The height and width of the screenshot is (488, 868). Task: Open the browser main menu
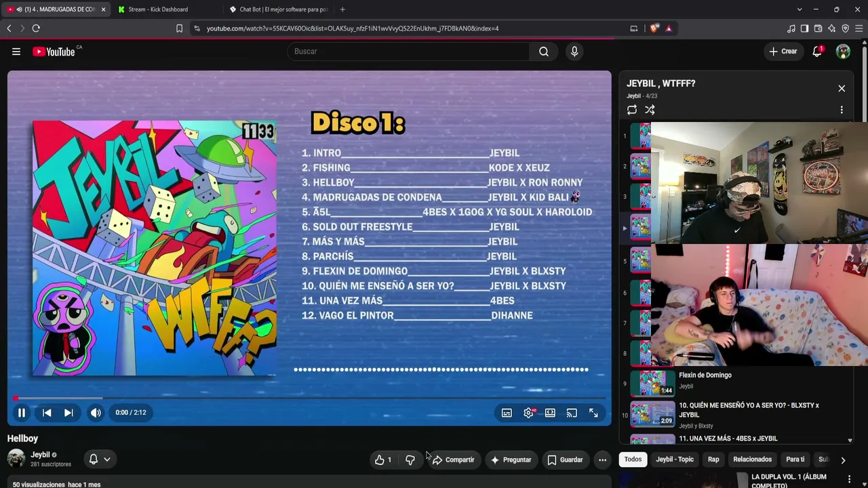859,28
